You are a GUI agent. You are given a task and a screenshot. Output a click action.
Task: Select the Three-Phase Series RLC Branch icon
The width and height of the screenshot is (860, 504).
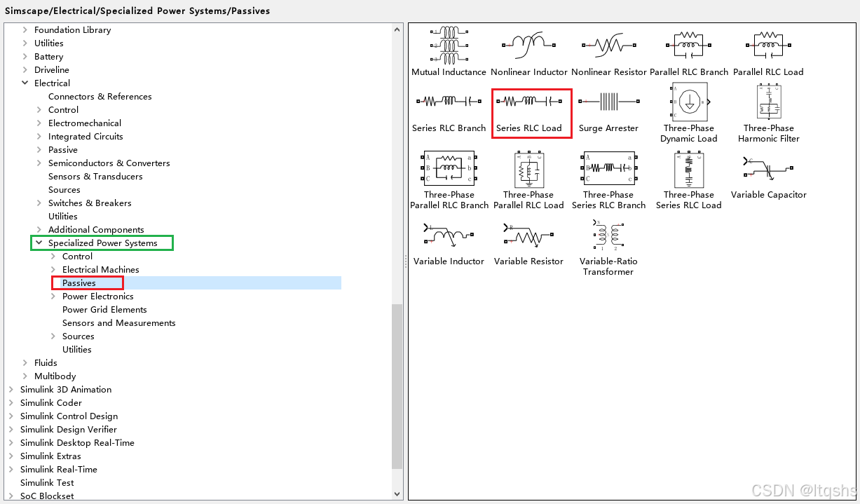point(608,169)
